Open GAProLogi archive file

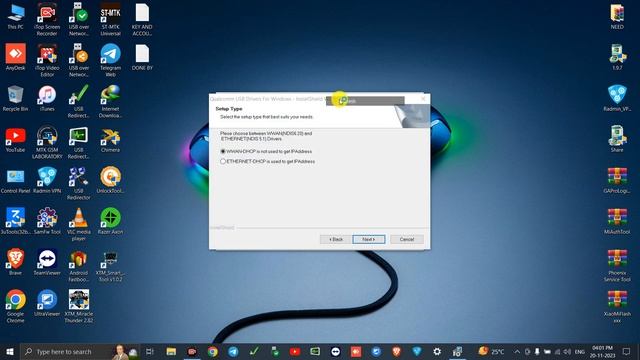(617, 180)
